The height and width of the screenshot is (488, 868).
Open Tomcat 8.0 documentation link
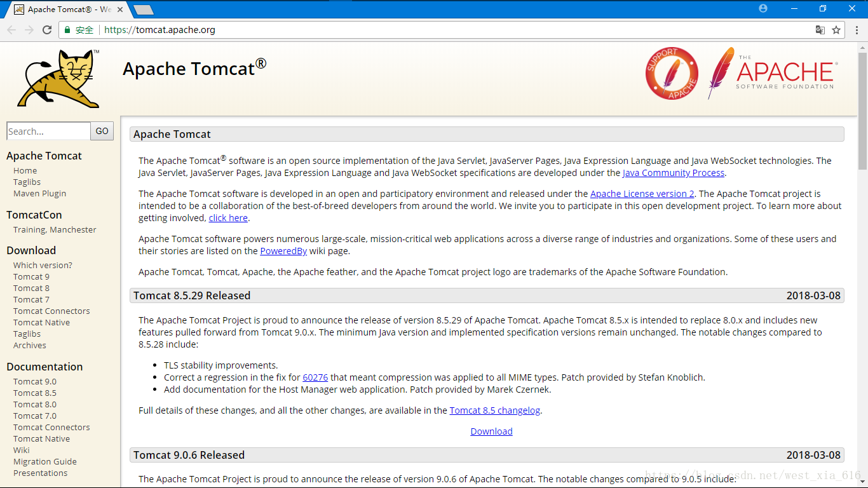[x=35, y=404]
